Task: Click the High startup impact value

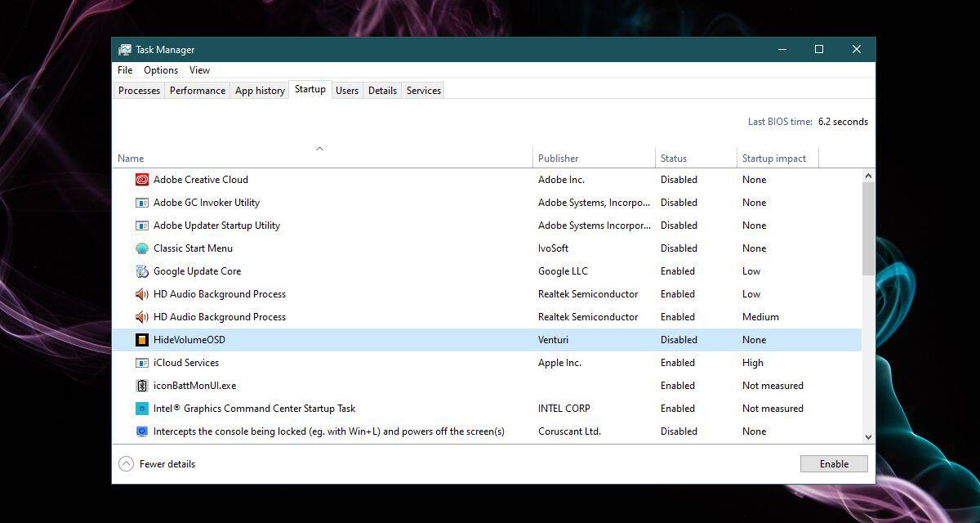Action: pos(753,363)
